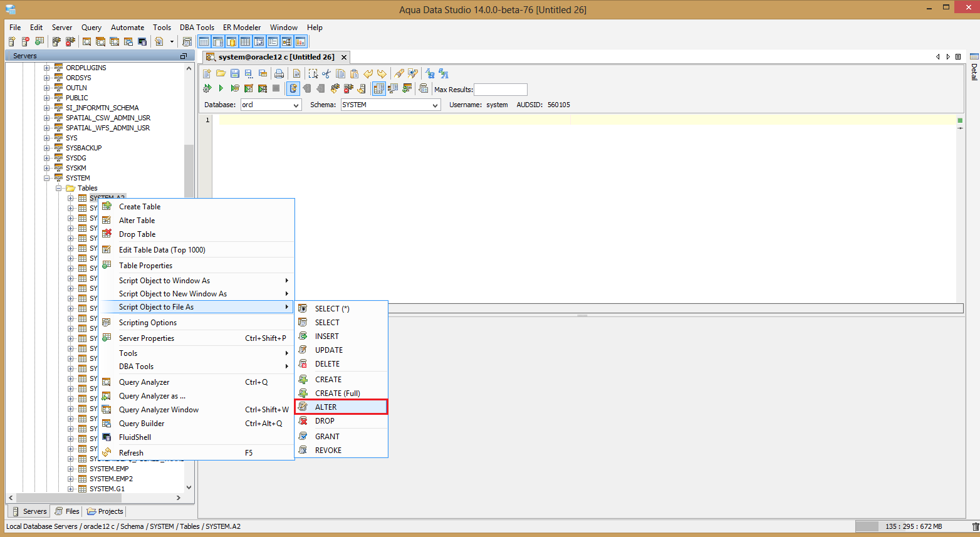
Task: Click the Save floppy disk icon
Action: [235, 73]
